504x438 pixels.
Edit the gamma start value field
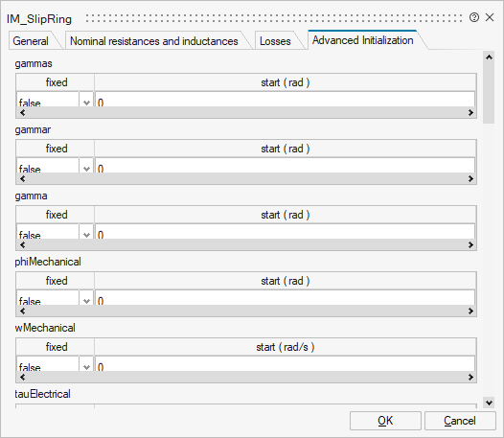(x=285, y=232)
